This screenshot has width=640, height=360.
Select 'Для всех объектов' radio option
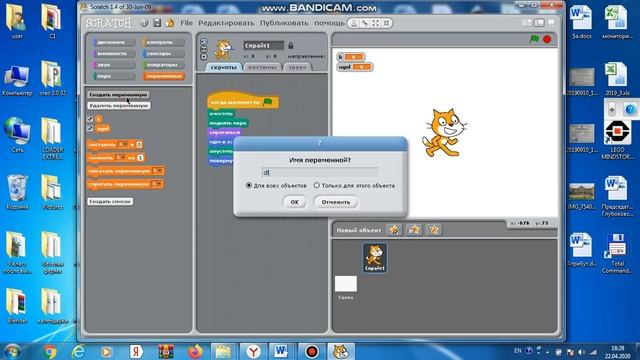tap(249, 185)
